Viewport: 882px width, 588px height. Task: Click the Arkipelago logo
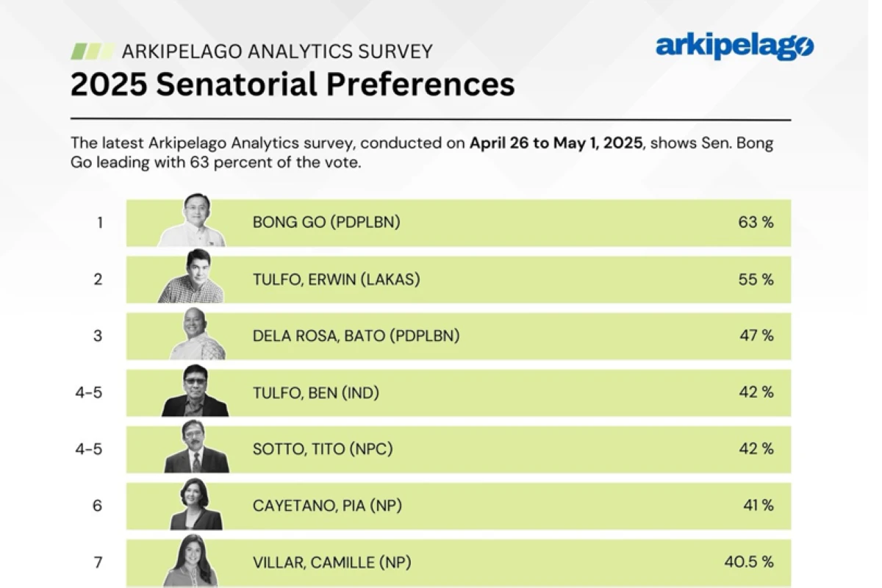pyautogui.click(x=734, y=47)
